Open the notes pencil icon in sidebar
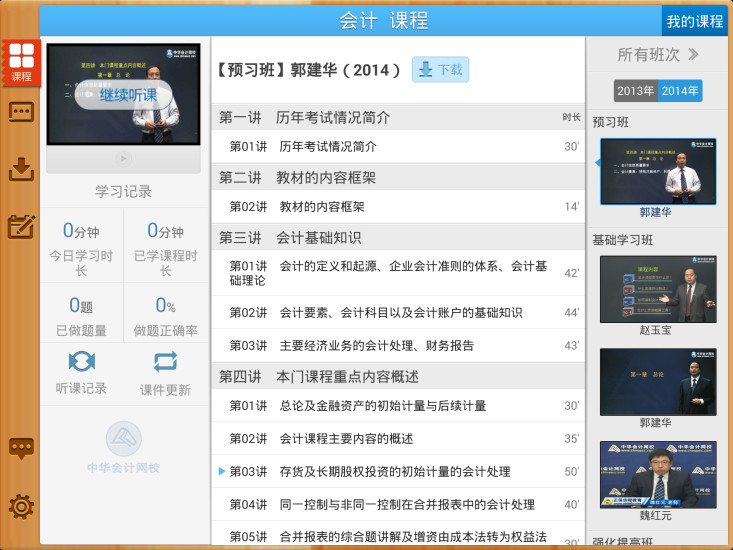 point(21,227)
